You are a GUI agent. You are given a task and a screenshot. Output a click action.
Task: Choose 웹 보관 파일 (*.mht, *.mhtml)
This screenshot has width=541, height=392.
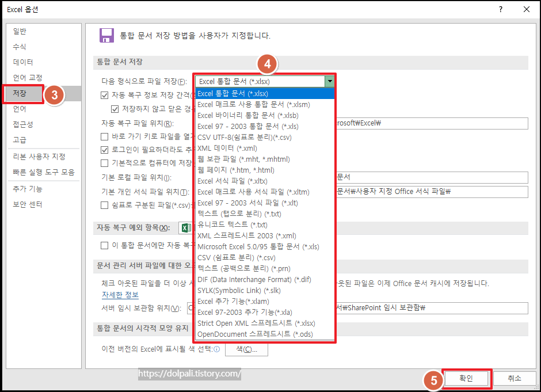pyautogui.click(x=265, y=159)
